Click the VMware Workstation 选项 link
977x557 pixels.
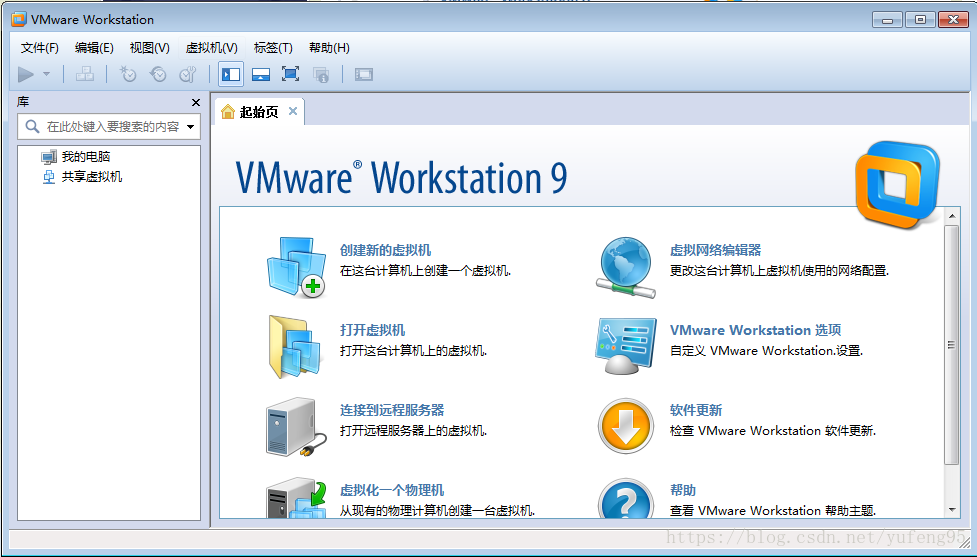pos(755,330)
